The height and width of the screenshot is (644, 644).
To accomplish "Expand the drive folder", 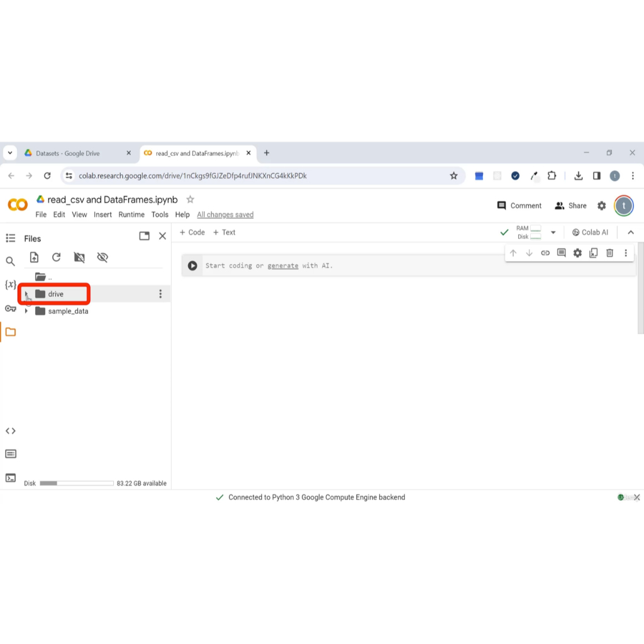I will click(26, 294).
